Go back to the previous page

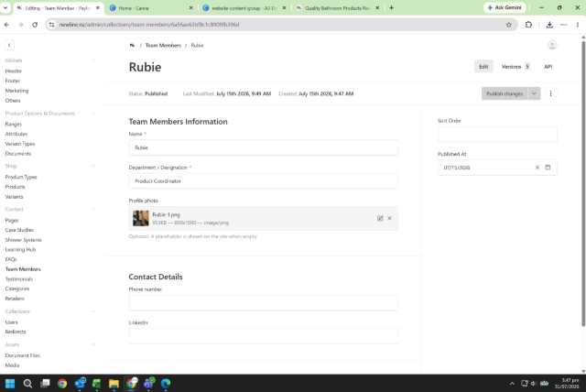[x=6, y=25]
